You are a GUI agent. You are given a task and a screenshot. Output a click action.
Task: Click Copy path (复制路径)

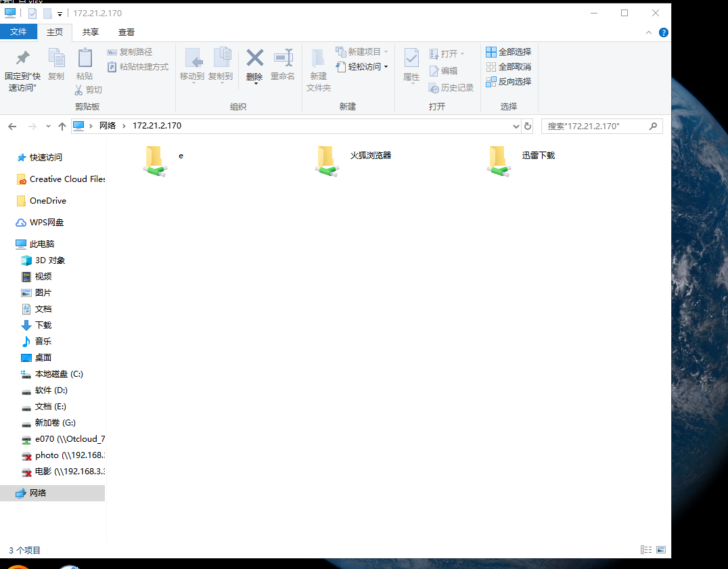(x=129, y=52)
